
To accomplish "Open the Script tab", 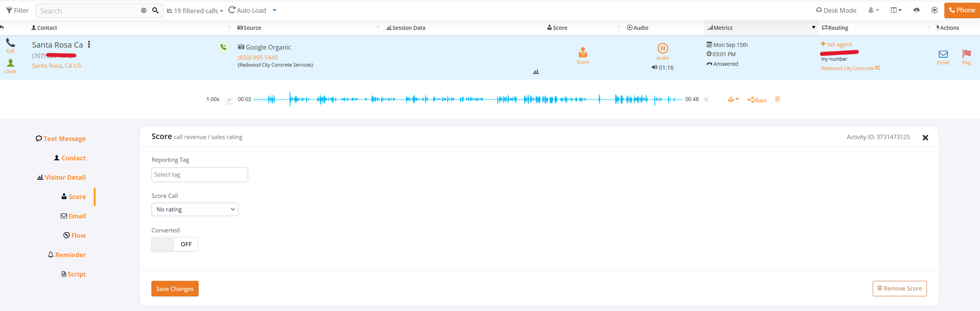I will click(x=73, y=274).
